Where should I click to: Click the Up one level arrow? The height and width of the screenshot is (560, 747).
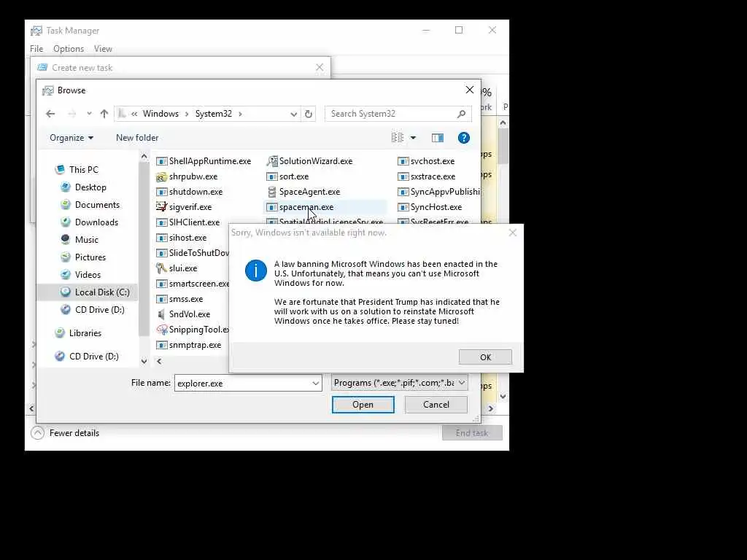coord(104,114)
